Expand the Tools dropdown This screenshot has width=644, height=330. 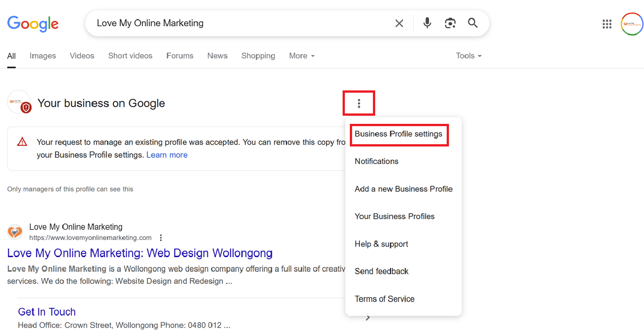point(469,56)
